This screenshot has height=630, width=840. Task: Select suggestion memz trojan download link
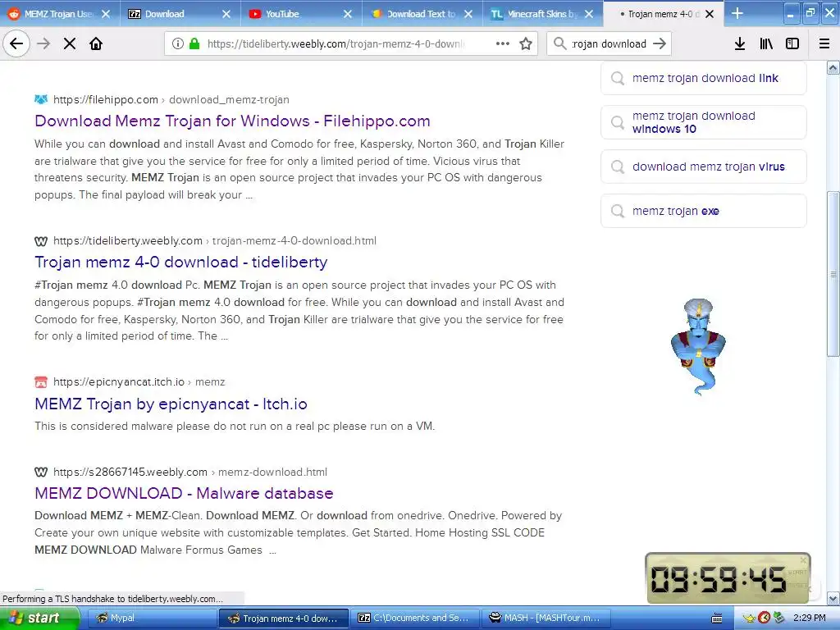point(703,78)
